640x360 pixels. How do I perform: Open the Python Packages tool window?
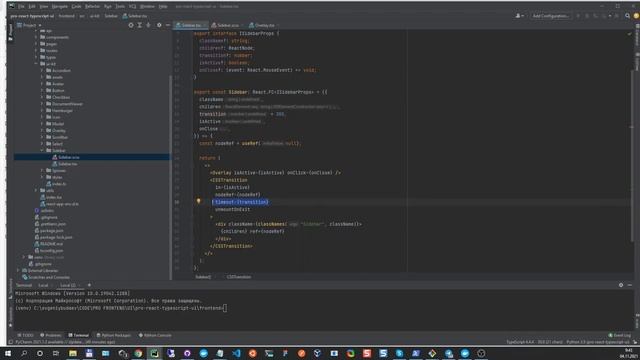(x=113, y=335)
